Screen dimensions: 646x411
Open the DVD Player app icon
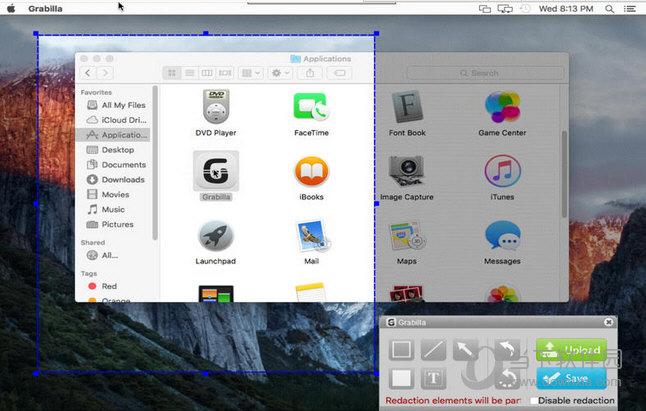tap(216, 107)
